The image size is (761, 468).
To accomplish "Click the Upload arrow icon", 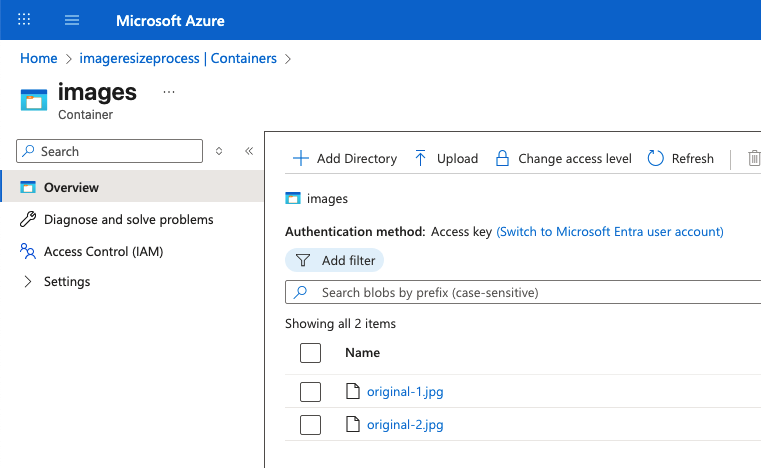I will click(421, 158).
